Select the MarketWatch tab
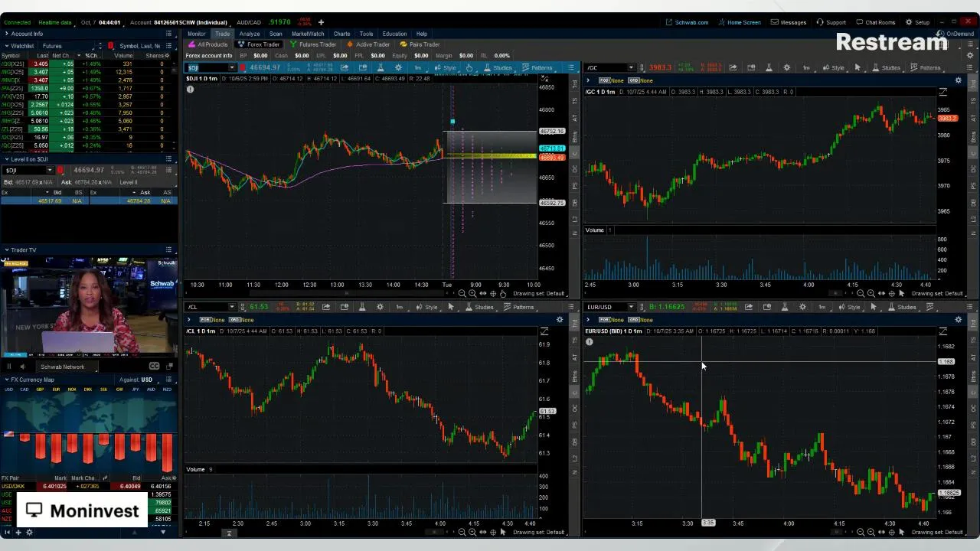 (x=308, y=34)
